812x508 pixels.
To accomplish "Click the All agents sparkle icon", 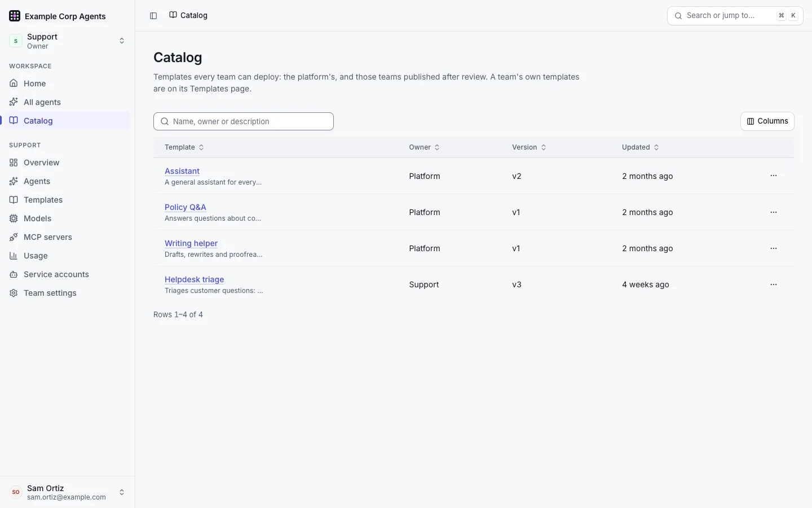I will point(14,102).
